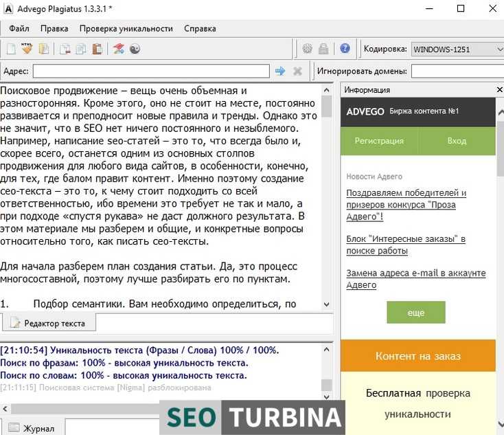Click the cut text icon
504x435 pixels.
point(65,49)
